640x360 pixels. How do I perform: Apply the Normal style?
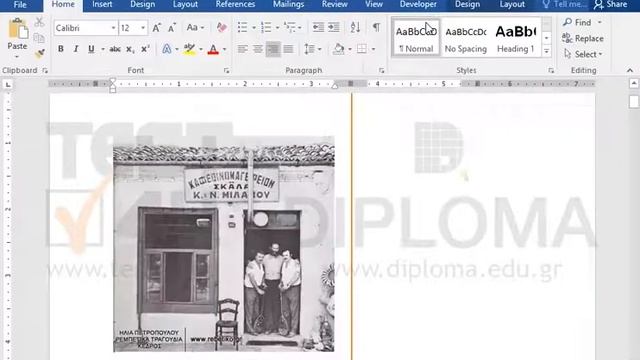(x=416, y=38)
